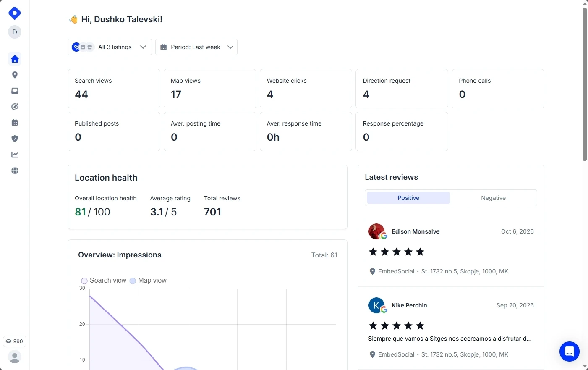Click the name Kike Perchin

pos(409,305)
